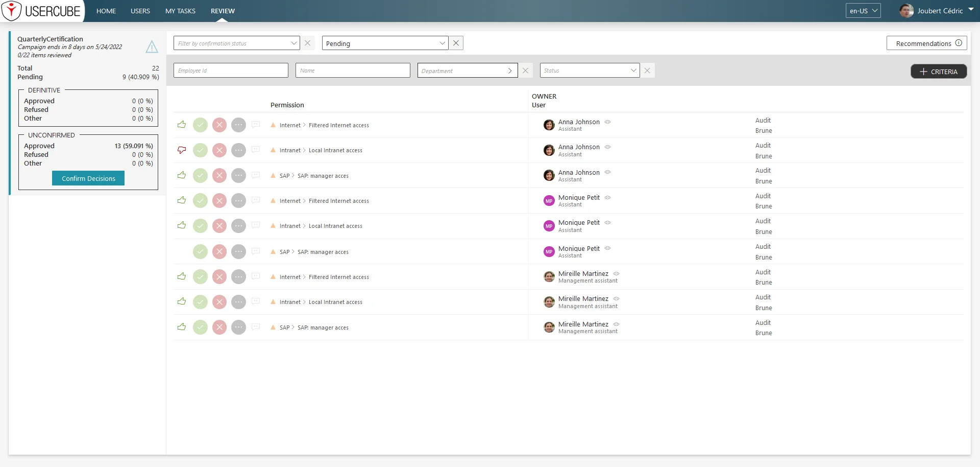Open the MY TASKS tab
Image resolution: width=980 pixels, height=467 pixels.
click(180, 11)
